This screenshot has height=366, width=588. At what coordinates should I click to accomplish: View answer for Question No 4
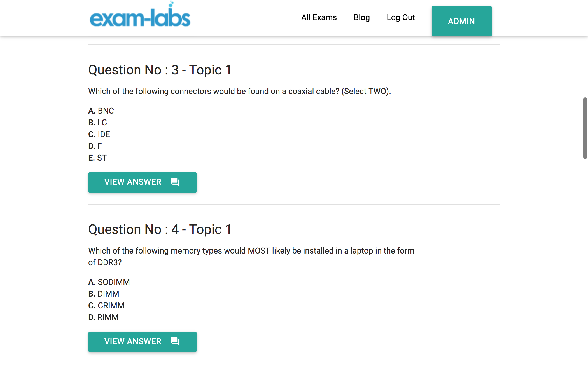pos(142,342)
